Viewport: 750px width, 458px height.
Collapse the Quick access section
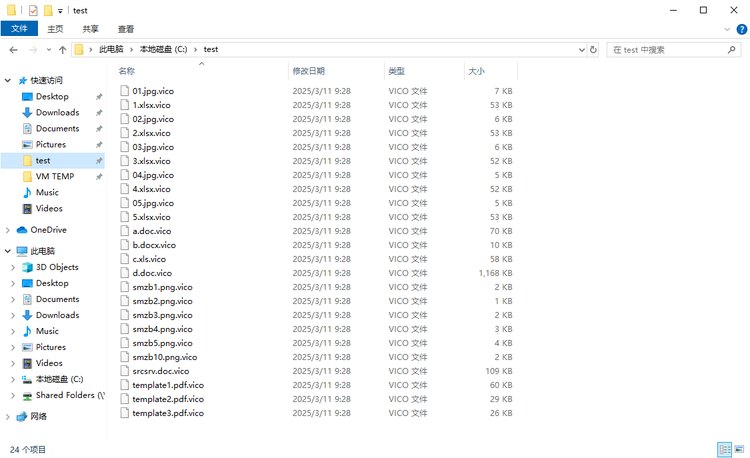(x=8, y=80)
